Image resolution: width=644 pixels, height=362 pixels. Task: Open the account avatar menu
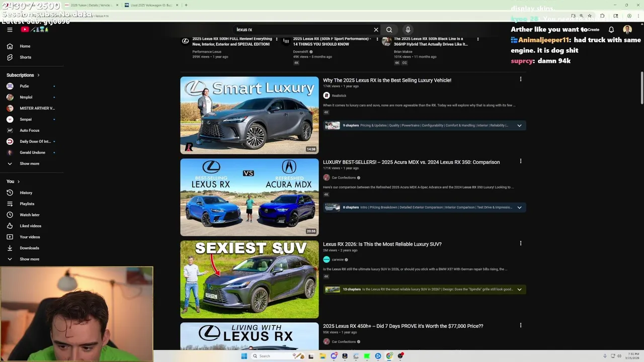(627, 30)
